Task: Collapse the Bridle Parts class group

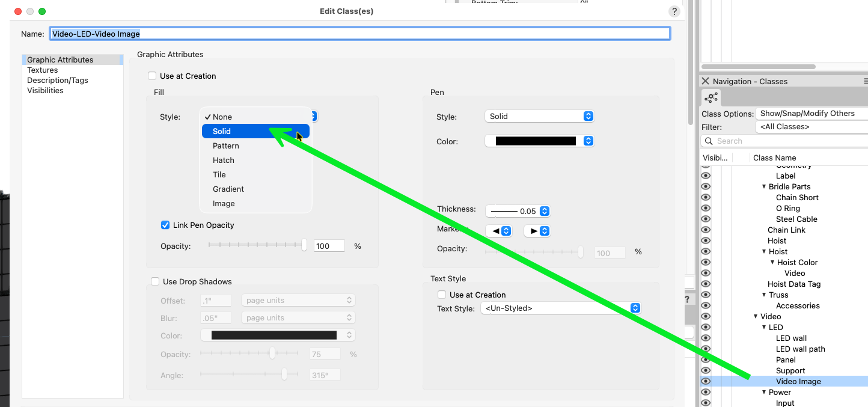Action: click(764, 187)
